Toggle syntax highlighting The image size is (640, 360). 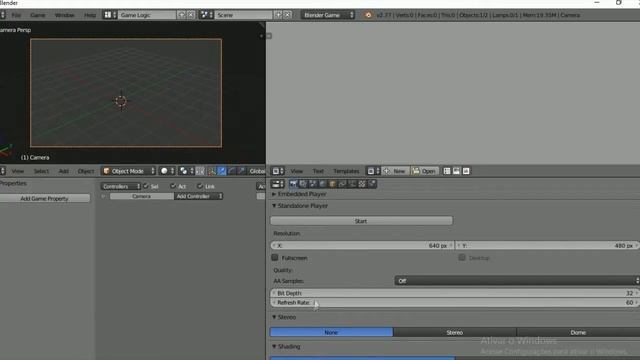pos(466,171)
